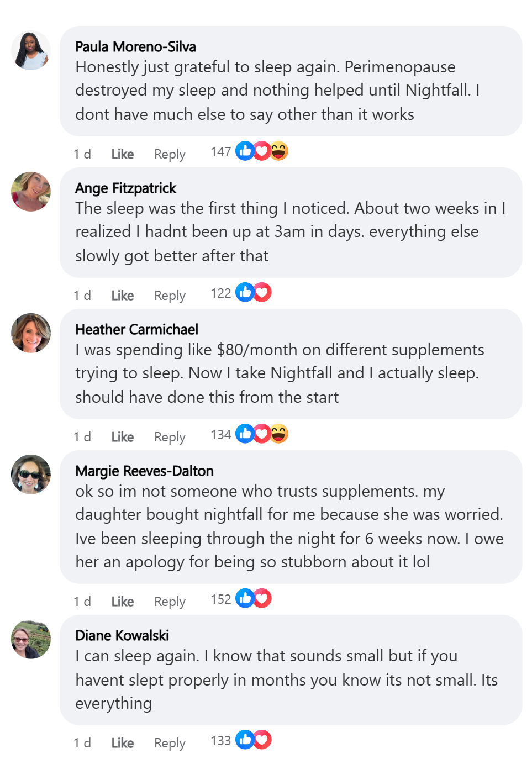The height and width of the screenshot is (764, 532).
Task: Click timestamp on Ange Fitzpatrick's comment
Action: click(82, 296)
